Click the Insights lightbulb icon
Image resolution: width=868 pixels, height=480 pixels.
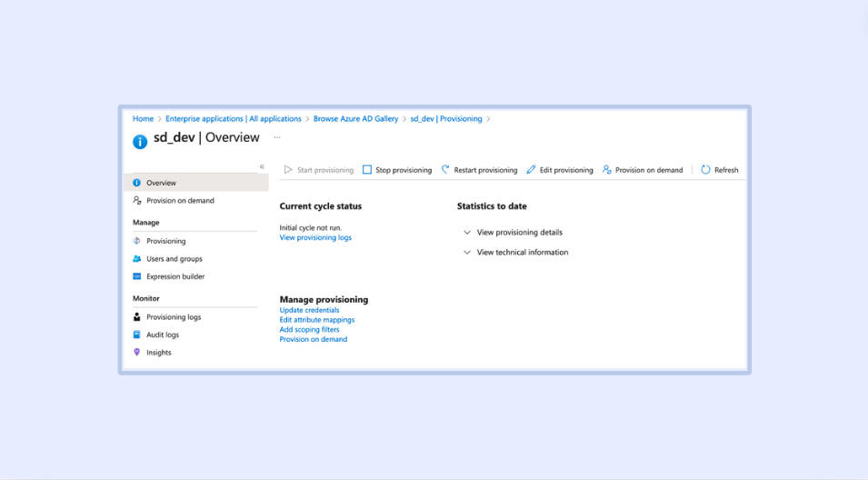pos(136,352)
